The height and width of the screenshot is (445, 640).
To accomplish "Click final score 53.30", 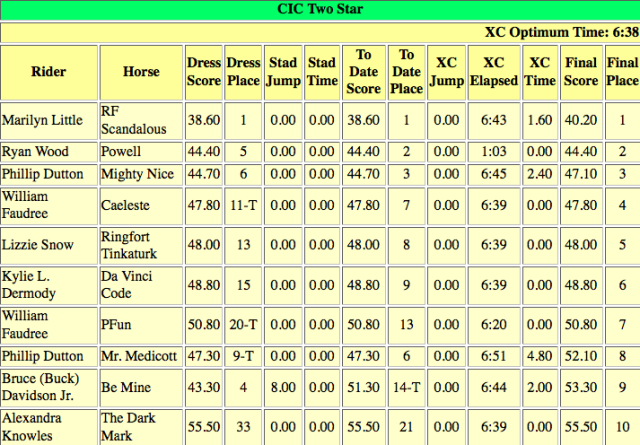I will (581, 387).
